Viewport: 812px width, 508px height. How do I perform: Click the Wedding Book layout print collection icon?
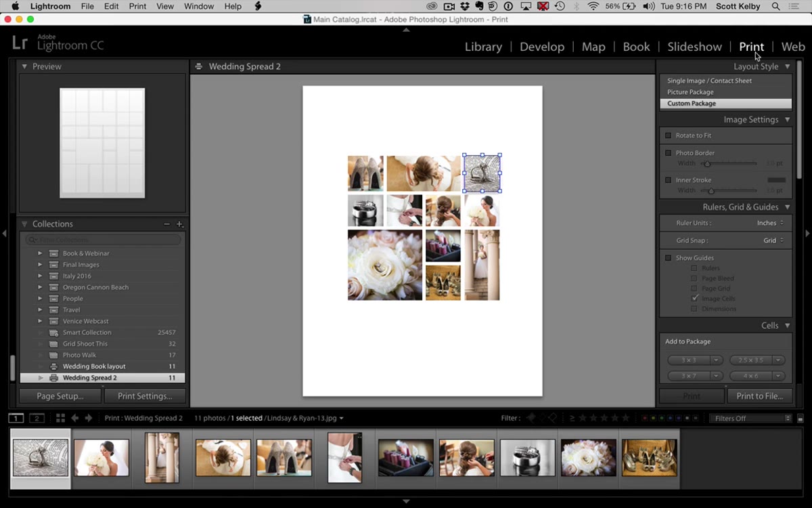coord(53,366)
